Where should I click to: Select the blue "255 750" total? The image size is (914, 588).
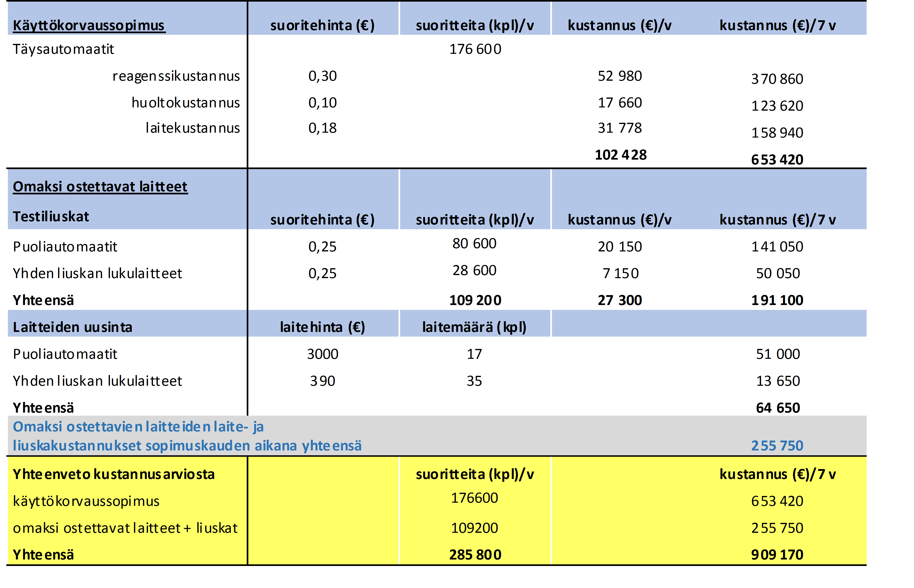[777, 446]
